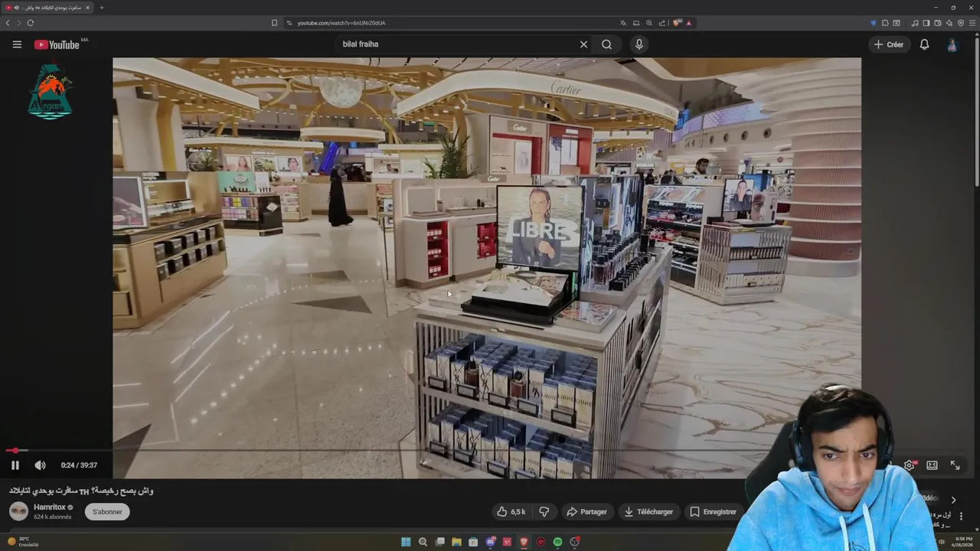Download the video via Télécharger
This screenshot has width=980, height=551.
(x=648, y=512)
